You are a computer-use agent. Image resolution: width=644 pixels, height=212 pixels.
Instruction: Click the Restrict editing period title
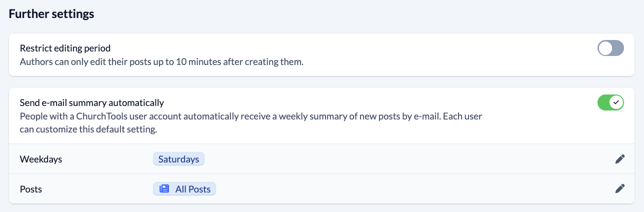[65, 48]
